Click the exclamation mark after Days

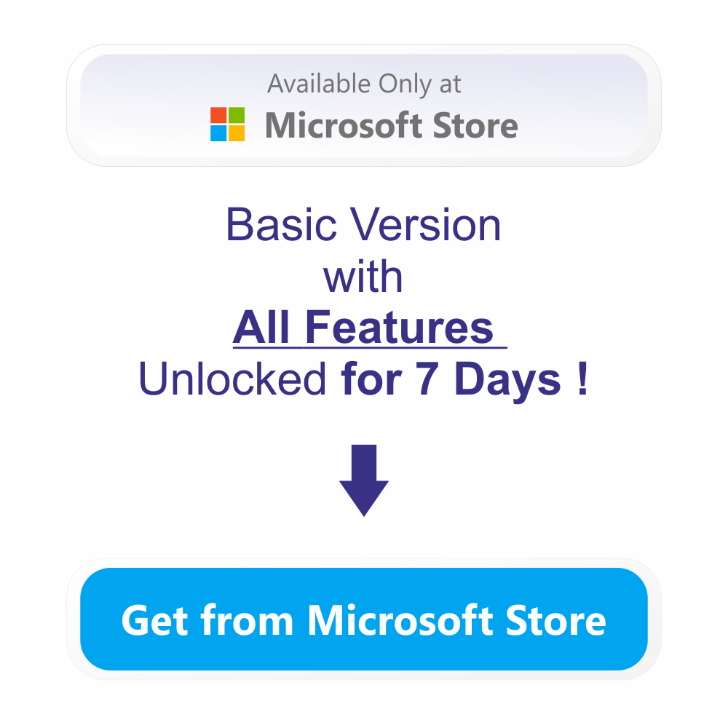(x=583, y=378)
